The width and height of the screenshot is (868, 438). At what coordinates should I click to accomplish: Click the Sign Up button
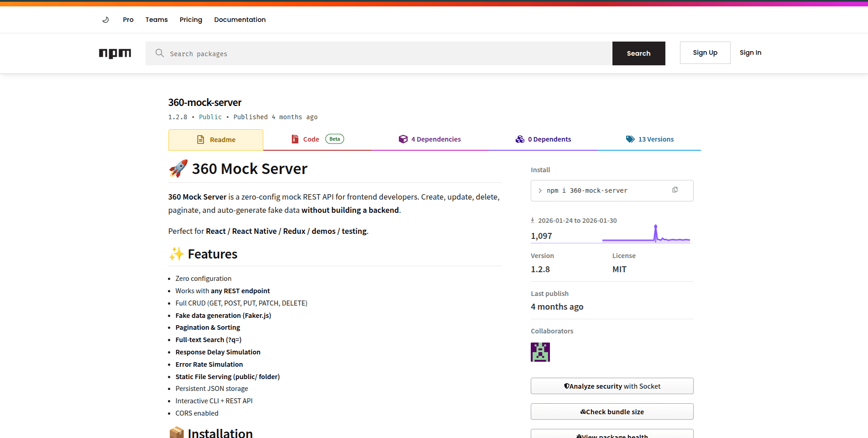(705, 53)
